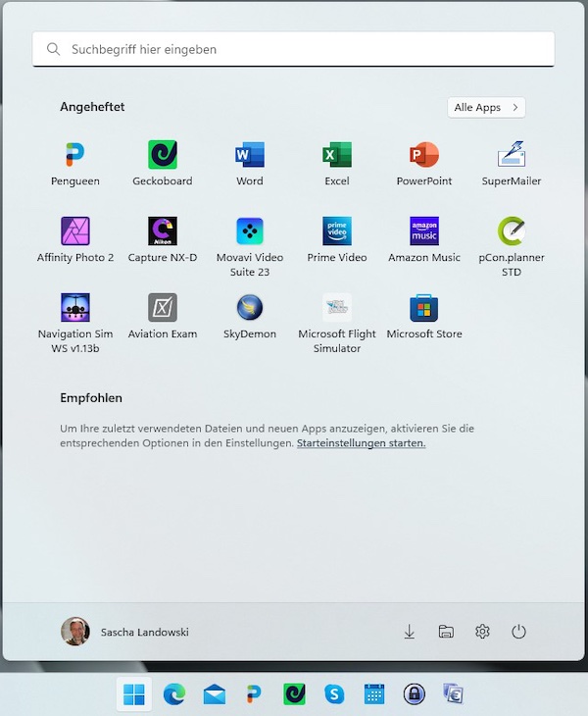Launch Microsoft Flight Simulator
Image resolution: width=588 pixels, height=716 pixels.
[x=337, y=324]
